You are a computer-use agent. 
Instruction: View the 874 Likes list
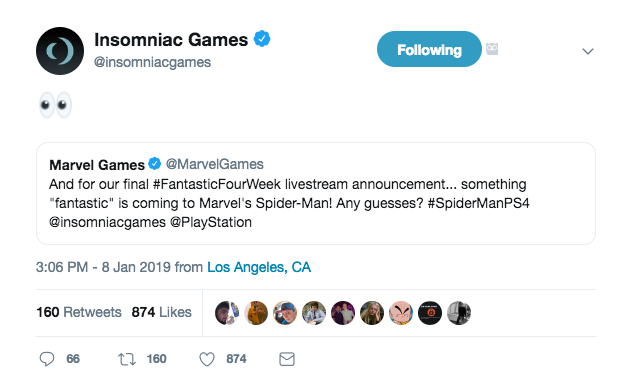(x=162, y=312)
